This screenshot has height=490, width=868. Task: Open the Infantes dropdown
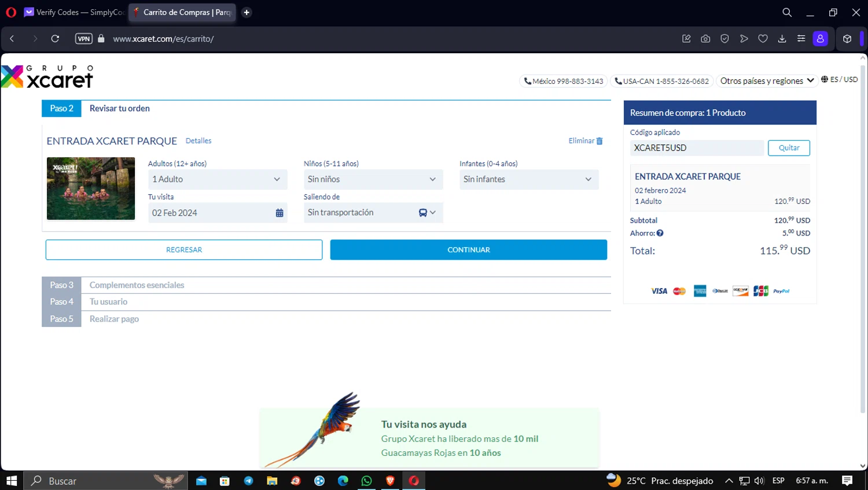click(x=528, y=179)
